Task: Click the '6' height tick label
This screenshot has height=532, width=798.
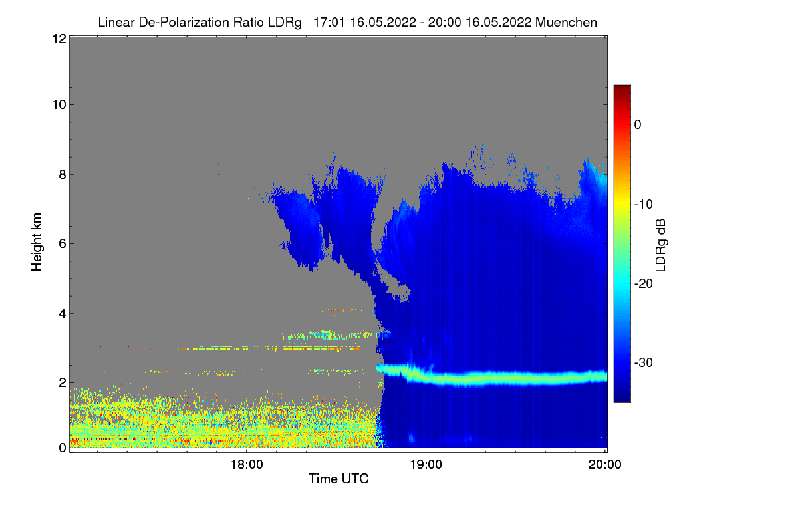Action: pyautogui.click(x=61, y=243)
